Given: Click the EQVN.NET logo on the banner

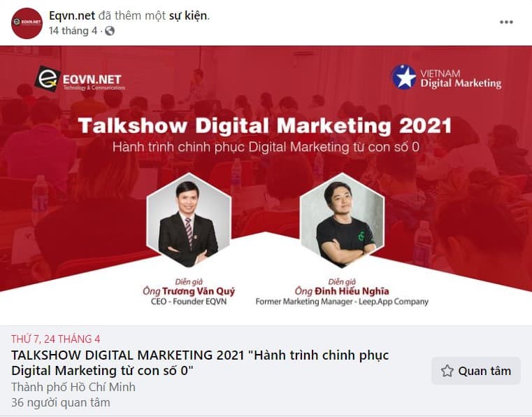Looking at the screenshot, I should pos(80,80).
